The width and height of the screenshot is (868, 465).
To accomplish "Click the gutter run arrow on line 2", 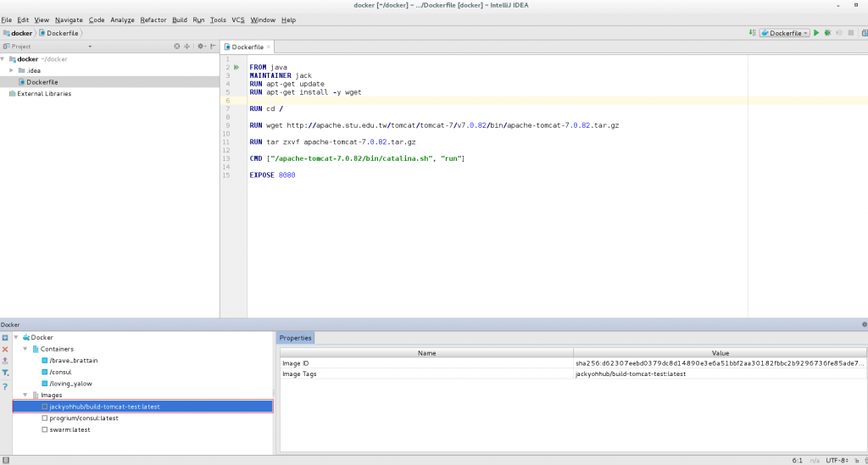I will click(x=236, y=67).
